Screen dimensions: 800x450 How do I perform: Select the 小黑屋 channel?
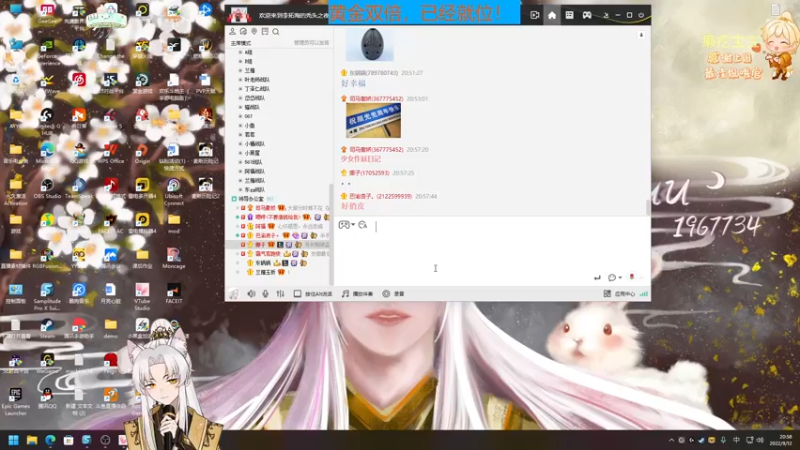(252, 153)
